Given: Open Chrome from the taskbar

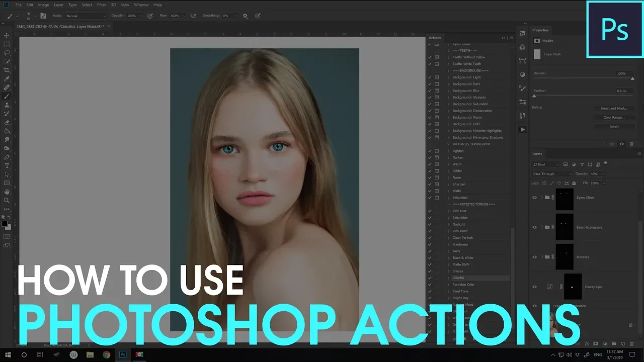Looking at the screenshot, I should 106,354.
